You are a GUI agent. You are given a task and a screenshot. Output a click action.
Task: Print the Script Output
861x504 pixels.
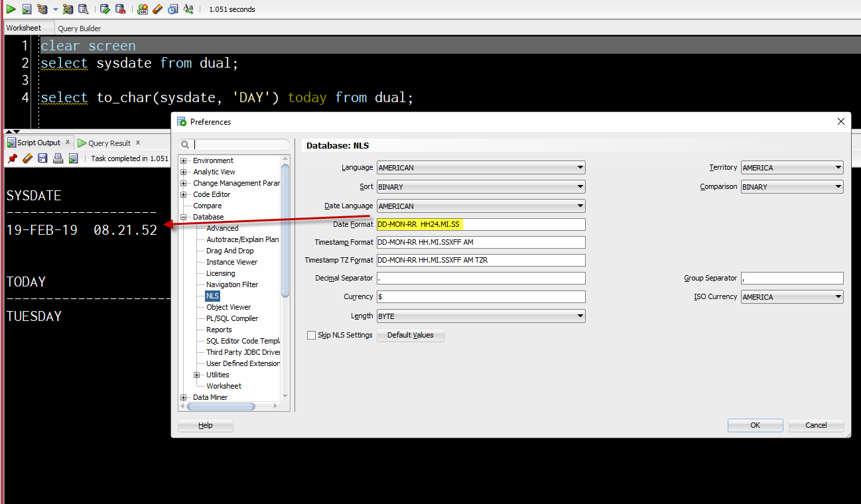tap(58, 158)
